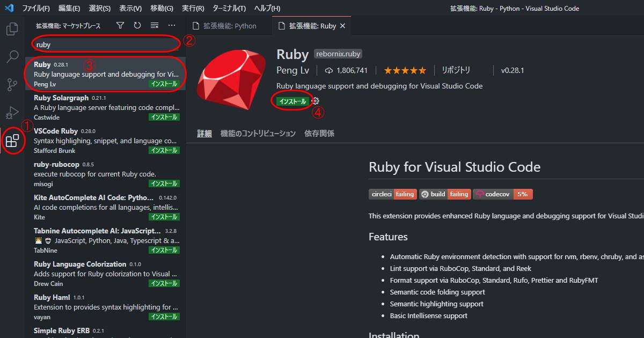The height and width of the screenshot is (338, 644).
Task: Clear extensions search results icon
Action: pyautogui.click(x=155, y=26)
